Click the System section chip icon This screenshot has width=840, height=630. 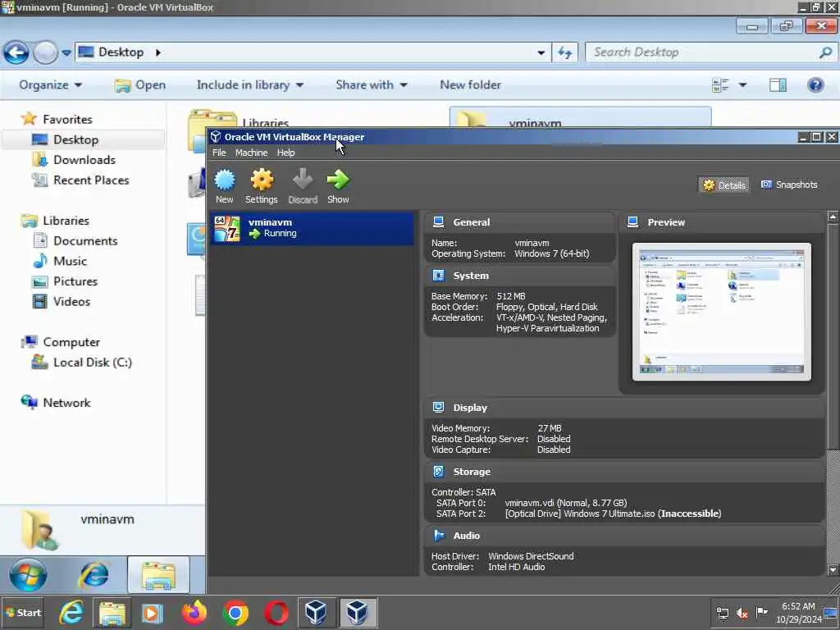tap(438, 276)
